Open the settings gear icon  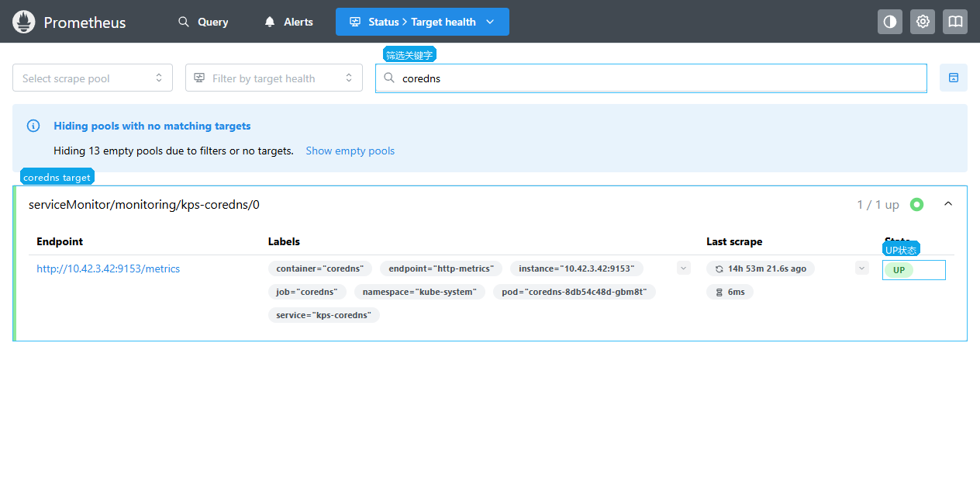[x=923, y=22]
